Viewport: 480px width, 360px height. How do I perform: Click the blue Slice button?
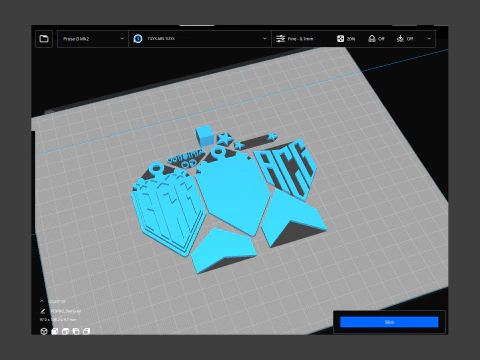389,322
